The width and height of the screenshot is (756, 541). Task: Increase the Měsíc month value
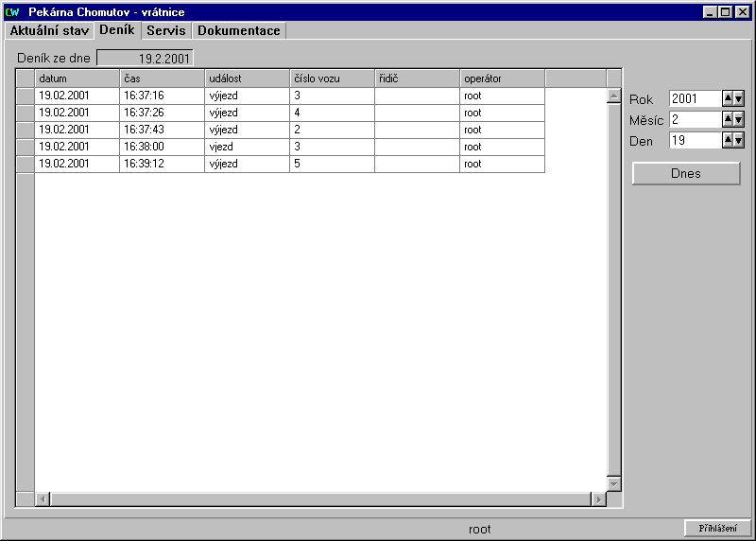(x=728, y=119)
